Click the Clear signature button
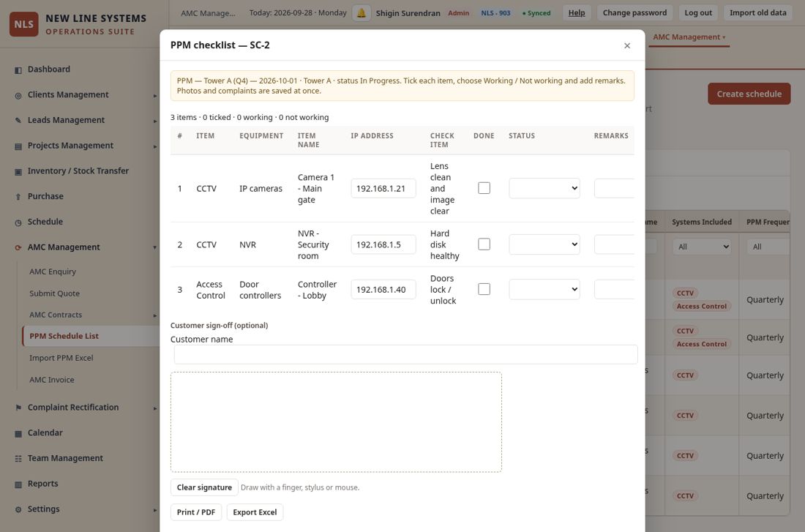 (x=204, y=487)
